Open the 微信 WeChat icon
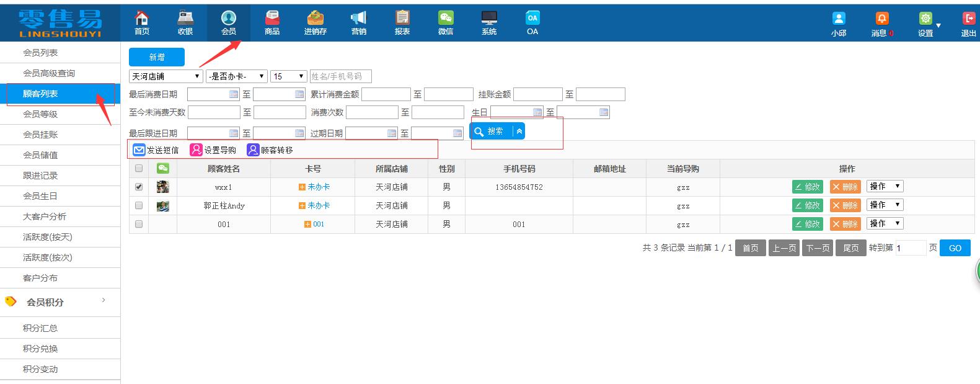This screenshot has height=384, width=980. 445,19
